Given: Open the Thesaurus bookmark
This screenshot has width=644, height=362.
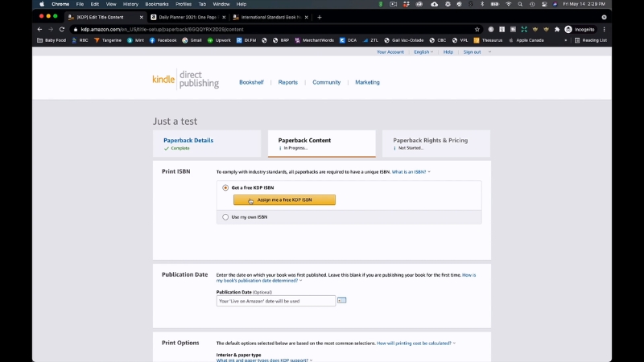Looking at the screenshot, I should (x=488, y=40).
